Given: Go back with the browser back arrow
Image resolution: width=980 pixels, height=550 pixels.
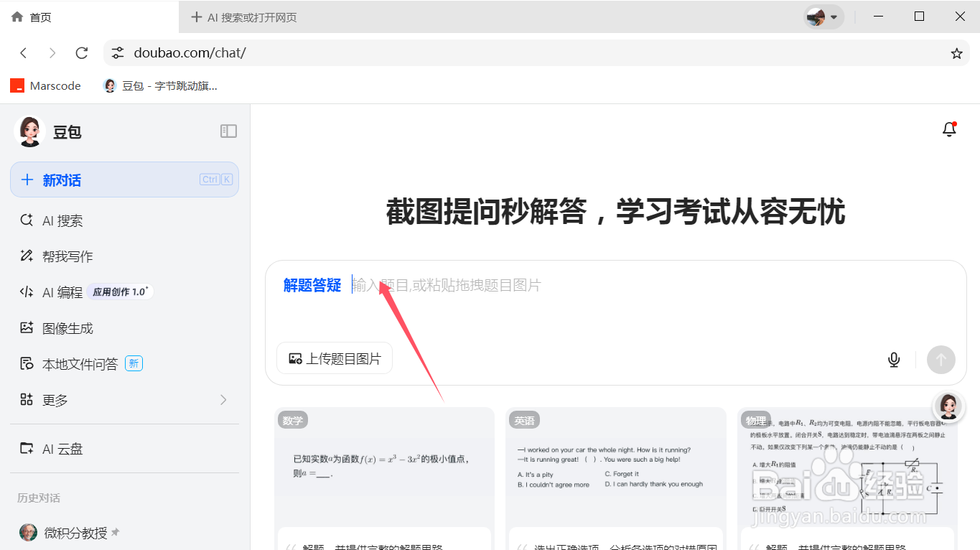Looking at the screenshot, I should pyautogui.click(x=24, y=53).
